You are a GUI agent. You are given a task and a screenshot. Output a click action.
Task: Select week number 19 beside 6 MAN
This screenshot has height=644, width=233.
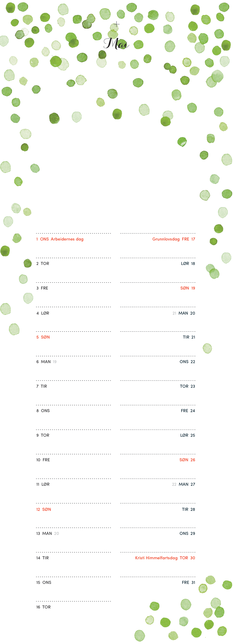(55, 362)
